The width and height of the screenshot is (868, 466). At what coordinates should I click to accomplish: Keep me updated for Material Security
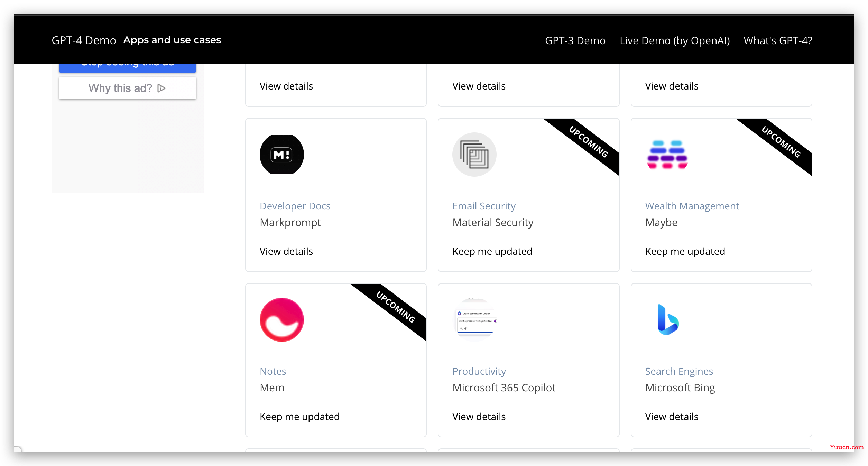[x=492, y=251]
